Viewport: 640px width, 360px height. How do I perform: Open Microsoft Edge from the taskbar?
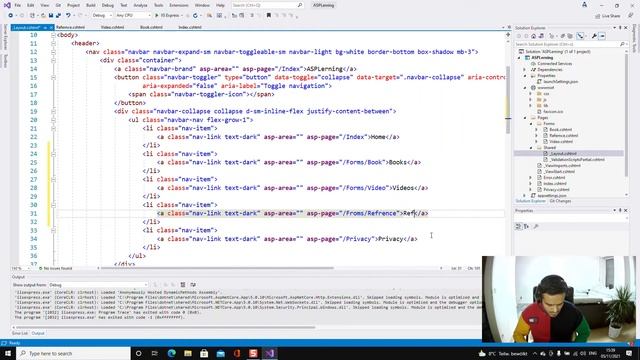coord(171,353)
